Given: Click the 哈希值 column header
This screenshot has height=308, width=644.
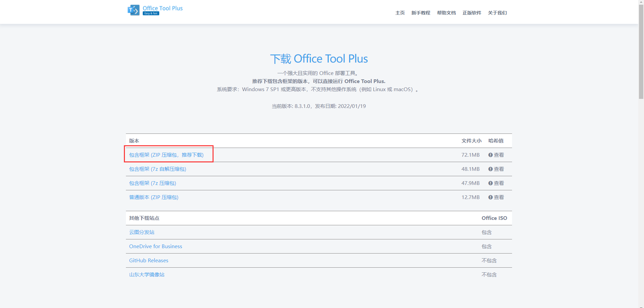Looking at the screenshot, I should point(496,141).
